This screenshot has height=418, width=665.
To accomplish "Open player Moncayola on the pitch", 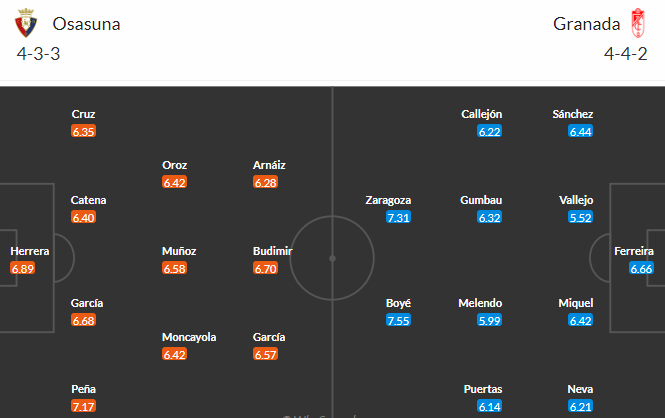I will (189, 337).
